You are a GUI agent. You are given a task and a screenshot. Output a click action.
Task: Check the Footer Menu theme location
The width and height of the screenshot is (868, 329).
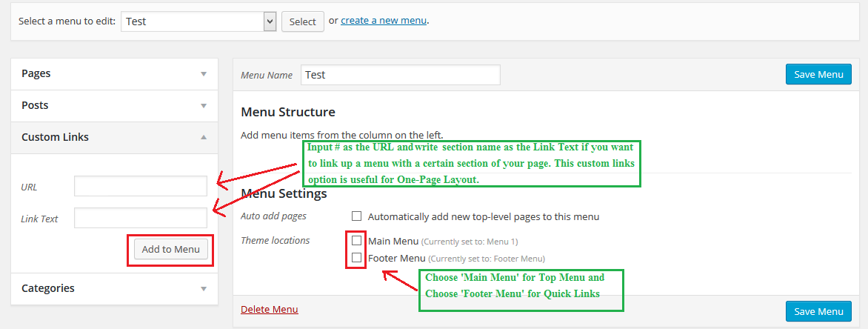coord(357,258)
